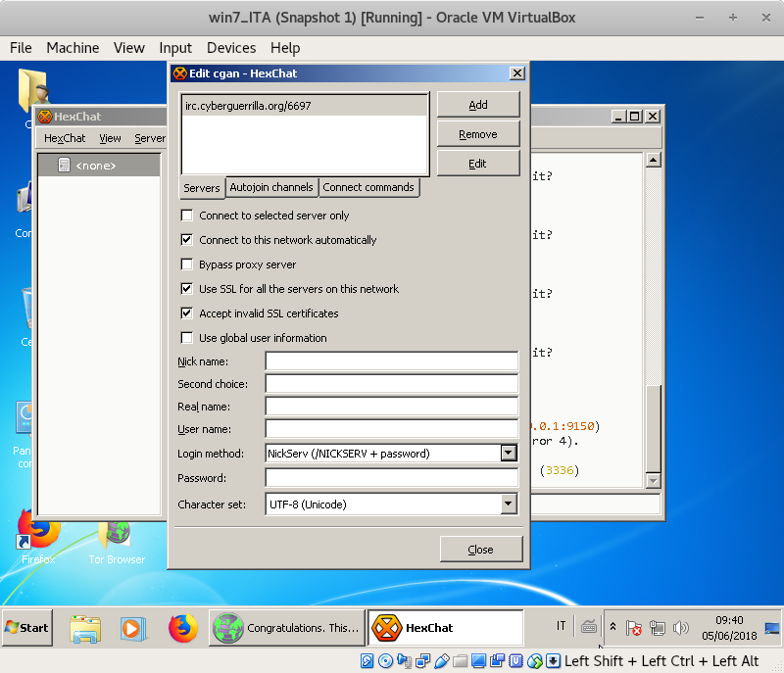Click VirtualBox hard disk activity icon
The height and width of the screenshot is (673, 784).
tap(367, 661)
